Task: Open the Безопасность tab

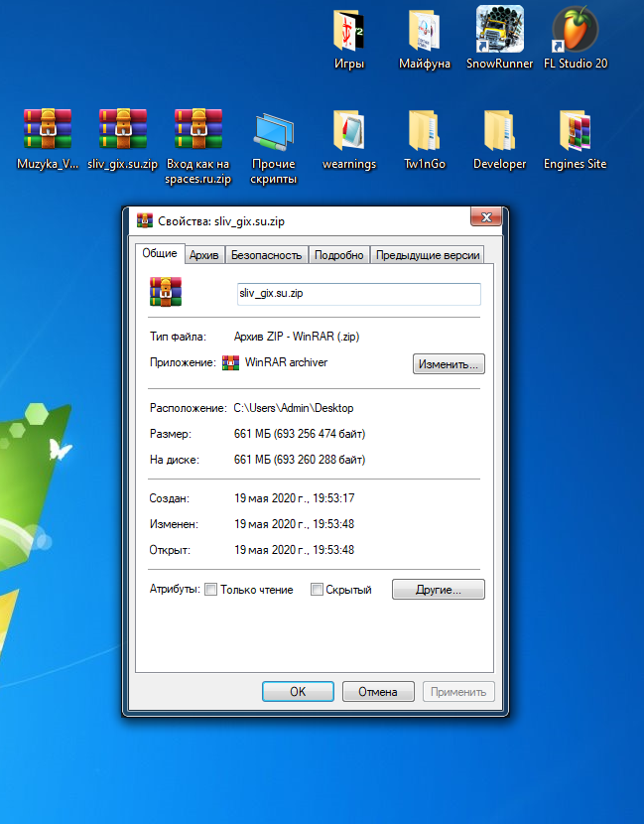Action: 266,255
